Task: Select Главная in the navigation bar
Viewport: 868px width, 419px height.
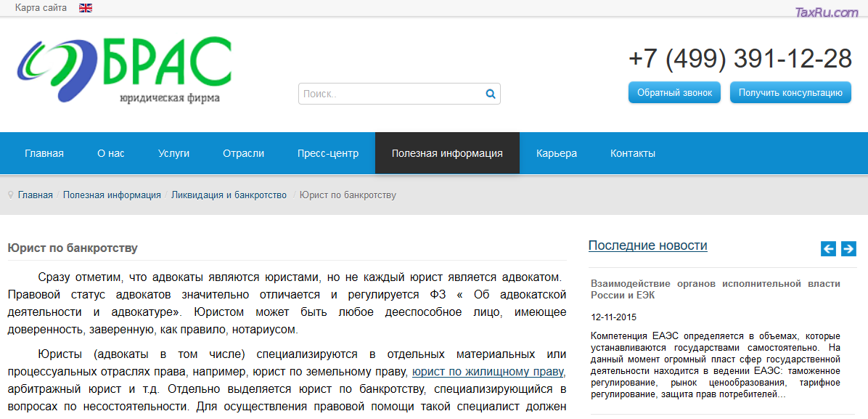Action: pos(44,153)
